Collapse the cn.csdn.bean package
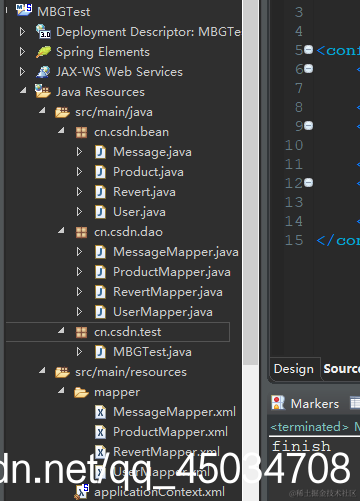Image resolution: width=360 pixels, height=501 pixels. pyautogui.click(x=61, y=130)
